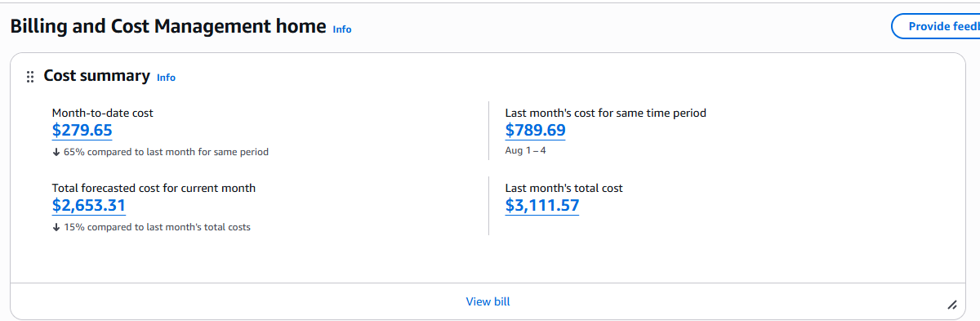Click last month's total cost $3,111.57
This screenshot has width=980, height=321.
[542, 206]
